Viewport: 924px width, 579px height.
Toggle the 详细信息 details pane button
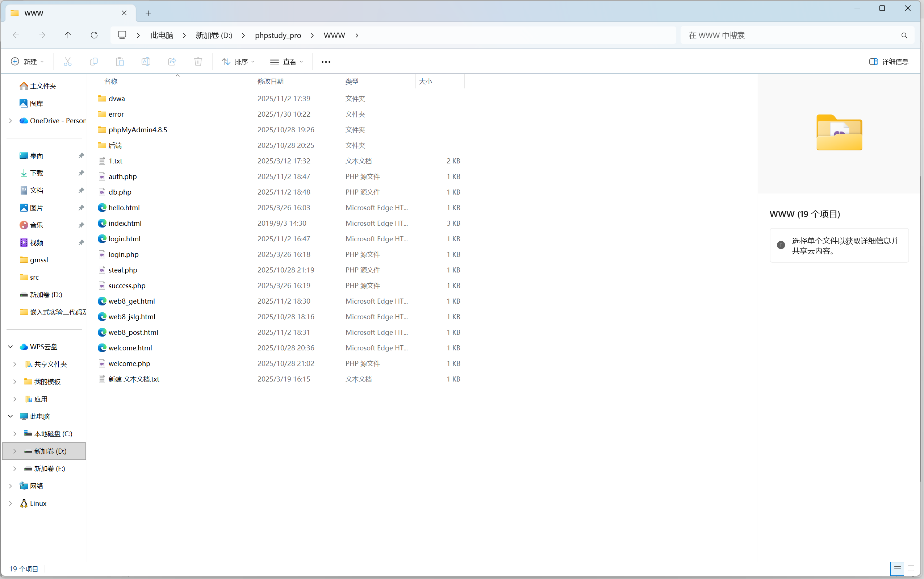[889, 62]
